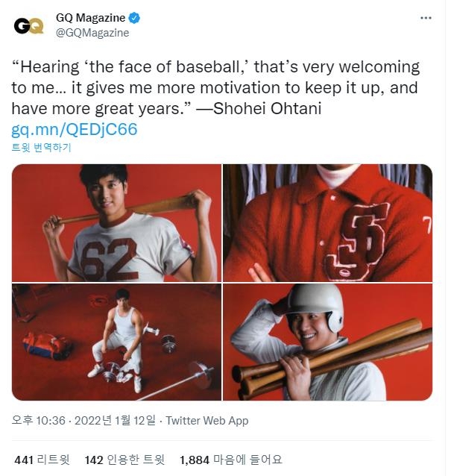Click the 2022년 1월 12일 date
The height and width of the screenshot is (476, 451).
click(118, 421)
